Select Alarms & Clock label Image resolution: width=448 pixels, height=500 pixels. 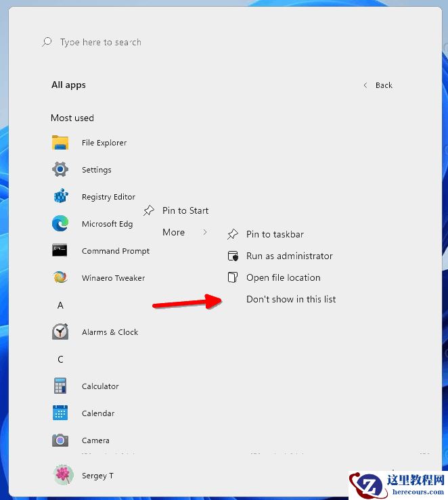click(110, 332)
